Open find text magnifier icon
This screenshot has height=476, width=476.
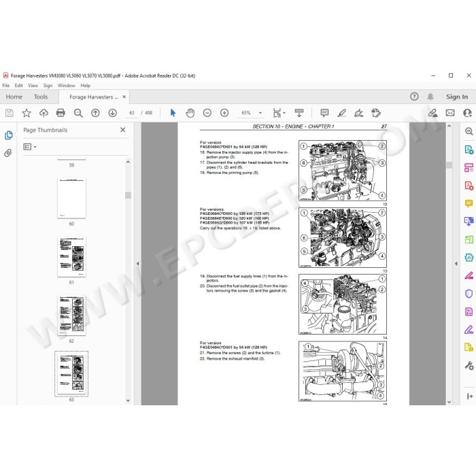[78, 113]
